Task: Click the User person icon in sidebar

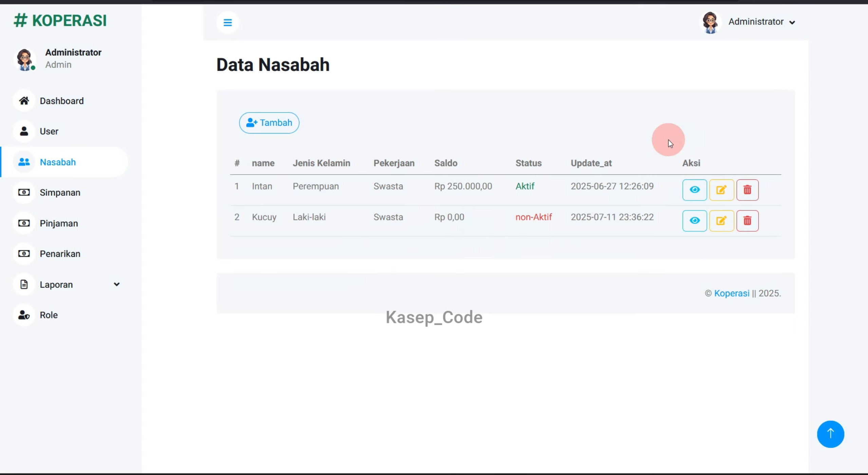Action: [24, 131]
